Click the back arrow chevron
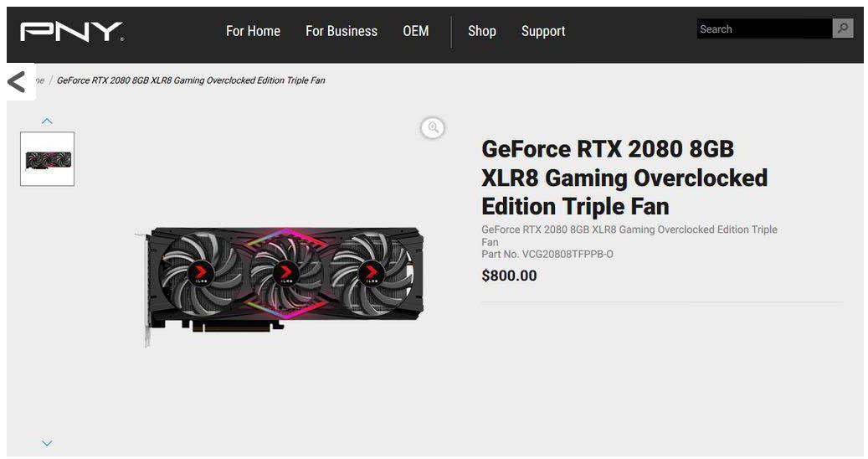This screenshot has height=459, width=868. pyautogui.click(x=18, y=82)
